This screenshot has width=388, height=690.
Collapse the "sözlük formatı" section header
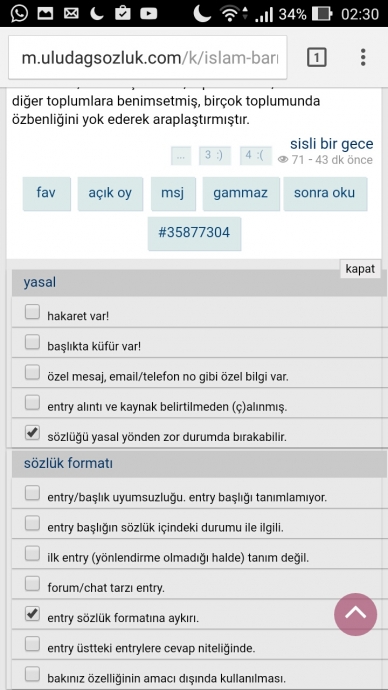pyautogui.click(x=197, y=463)
